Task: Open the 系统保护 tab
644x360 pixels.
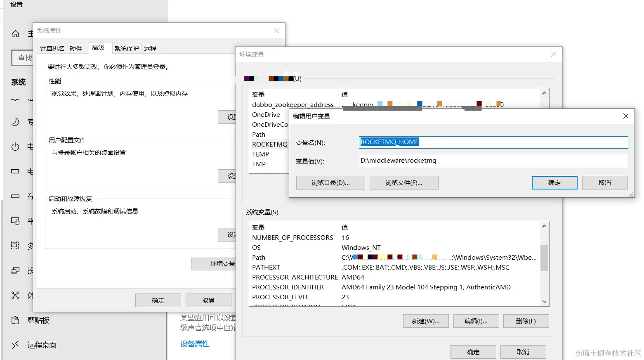Action: [127, 48]
